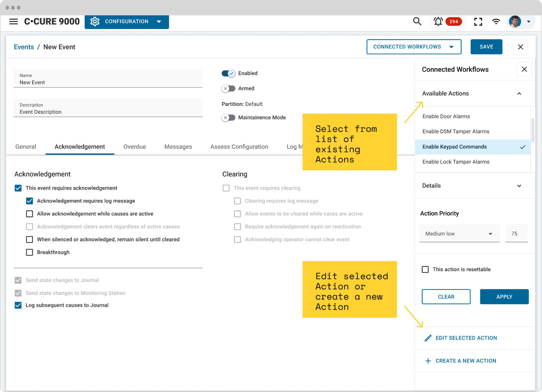Switch to the Overdue tab
The image size is (542, 392).
point(135,147)
